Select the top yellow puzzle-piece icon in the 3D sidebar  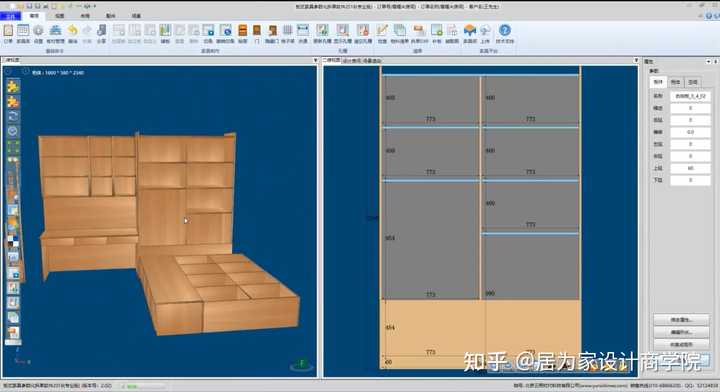[x=13, y=86]
